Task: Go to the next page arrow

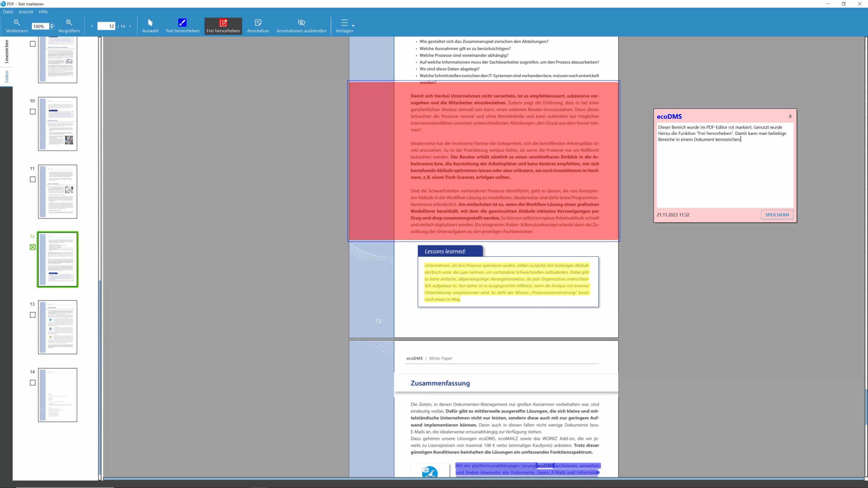Action: (130, 26)
